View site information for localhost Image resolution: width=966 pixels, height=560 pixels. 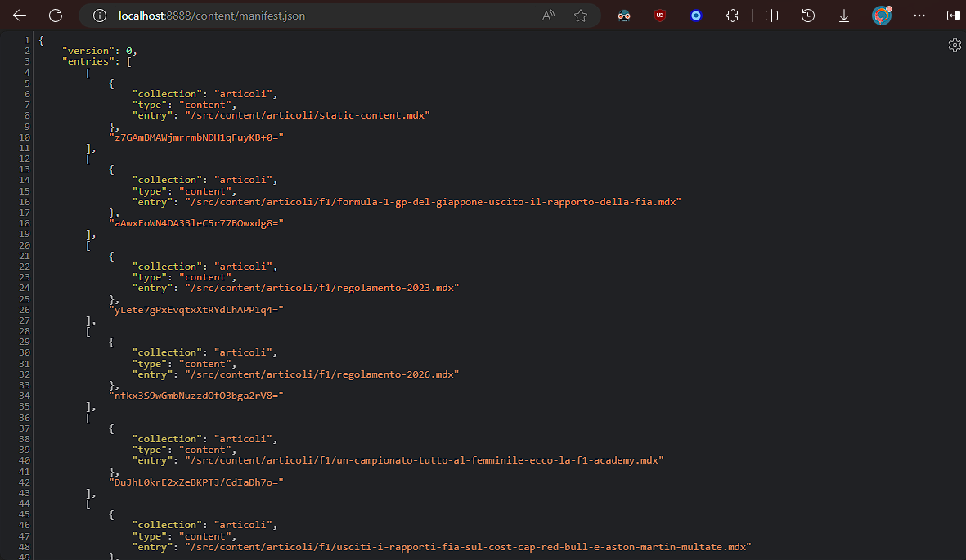(x=100, y=16)
